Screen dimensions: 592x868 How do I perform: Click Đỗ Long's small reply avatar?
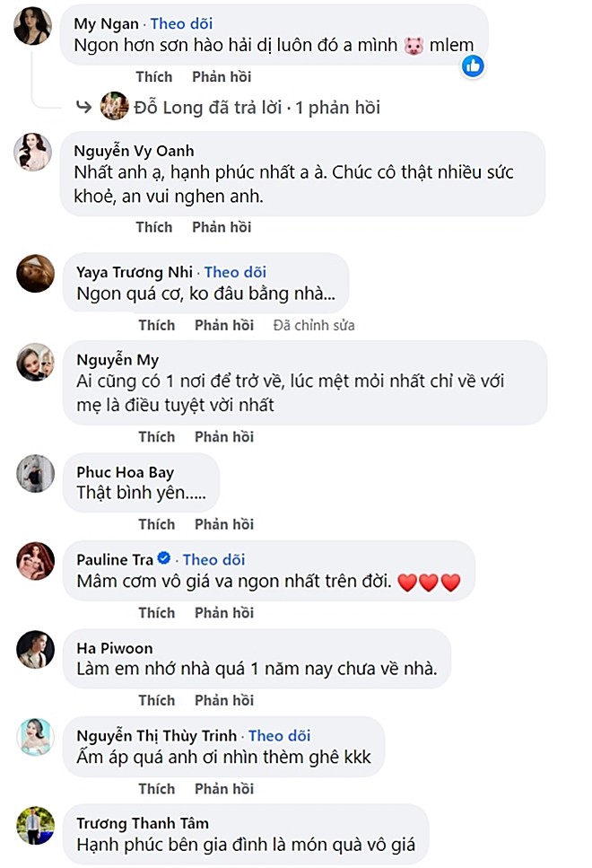click(x=114, y=106)
